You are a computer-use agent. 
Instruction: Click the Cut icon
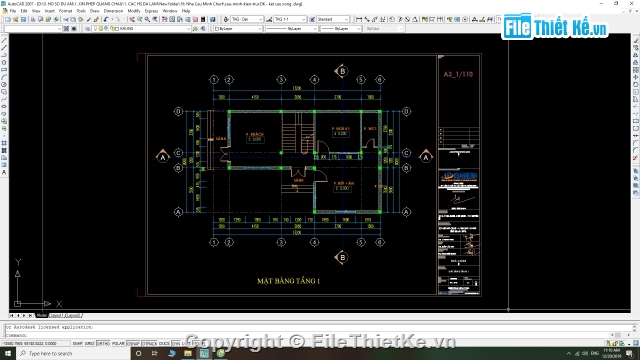(x=65, y=19)
